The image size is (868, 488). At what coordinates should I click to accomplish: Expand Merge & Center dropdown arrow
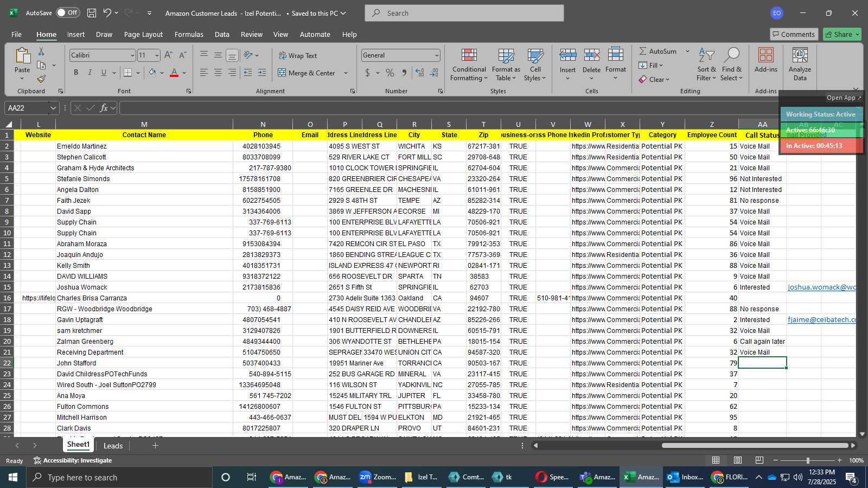pyautogui.click(x=346, y=73)
